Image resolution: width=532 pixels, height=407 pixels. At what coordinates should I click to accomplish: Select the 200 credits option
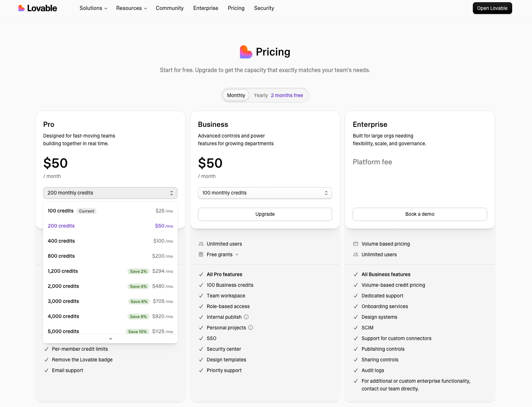110,226
